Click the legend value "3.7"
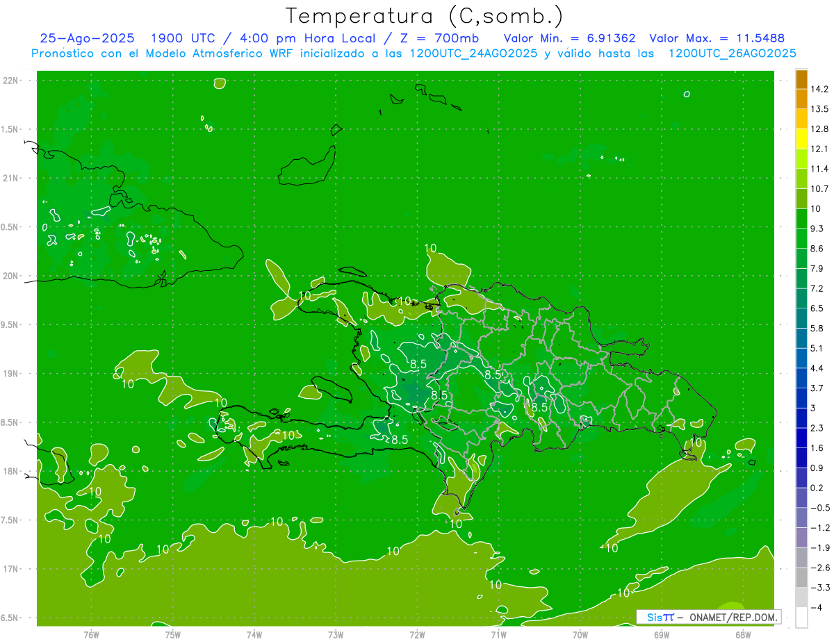Viewport: 834px width, 644px height. point(817,388)
